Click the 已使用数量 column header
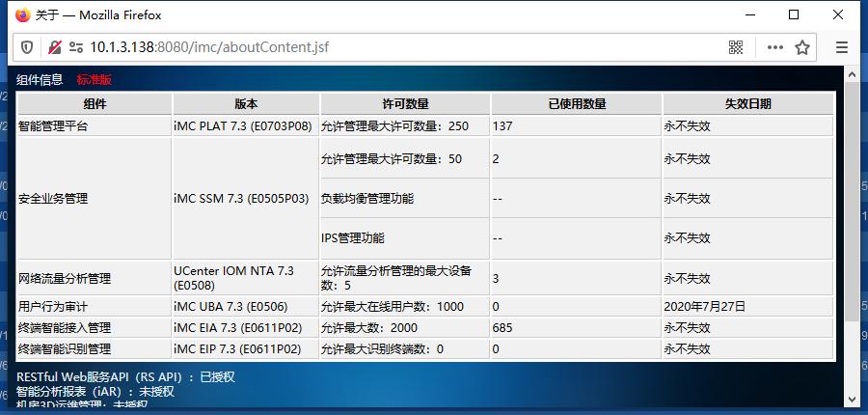The height and width of the screenshot is (415, 868). (577, 103)
